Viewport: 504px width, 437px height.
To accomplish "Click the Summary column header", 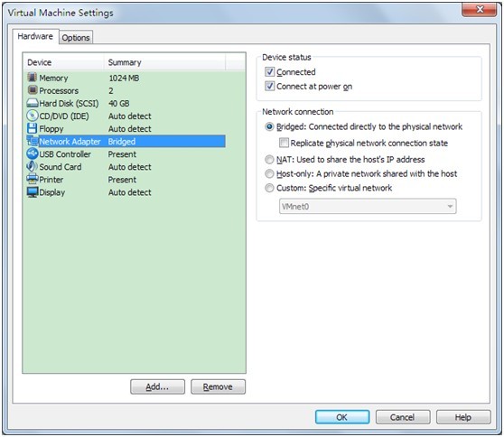I will click(x=165, y=62).
